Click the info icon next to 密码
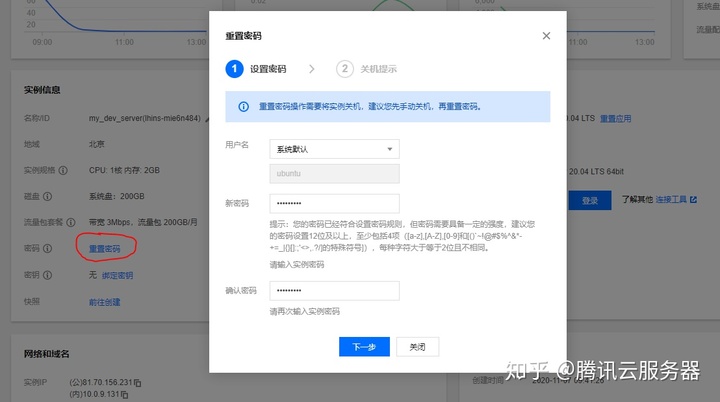This screenshot has height=402, width=720. pos(47,249)
